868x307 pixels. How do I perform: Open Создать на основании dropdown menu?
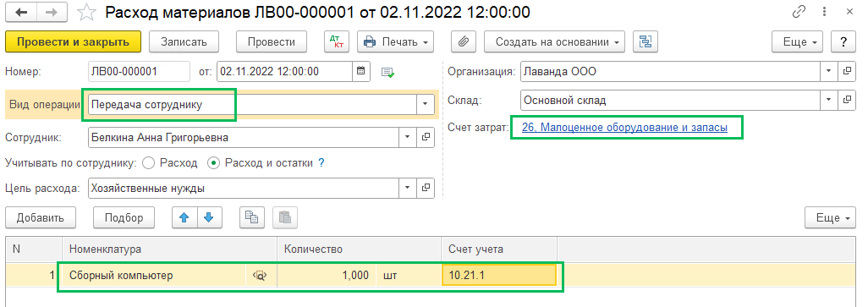pyautogui.click(x=555, y=41)
